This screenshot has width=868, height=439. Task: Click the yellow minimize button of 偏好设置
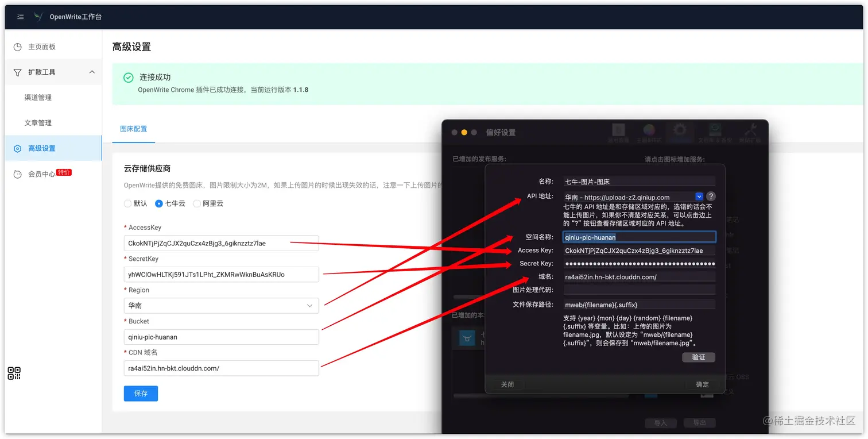(464, 132)
